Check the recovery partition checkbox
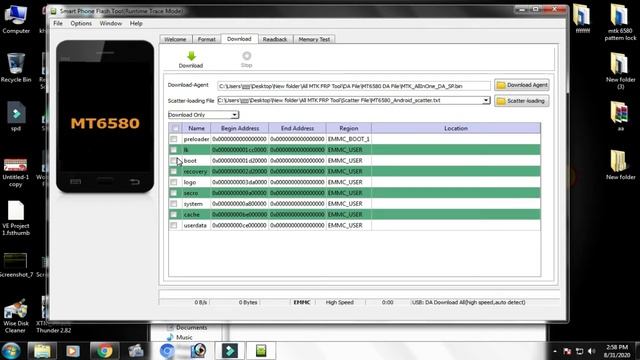 [x=173, y=171]
